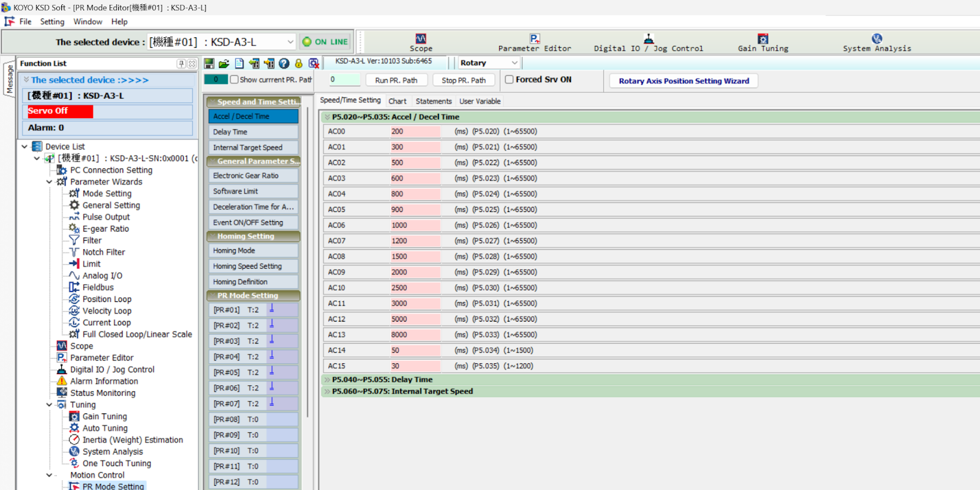The height and width of the screenshot is (490, 980).
Task: Click the red Servo Off status indicator
Action: pos(60,111)
